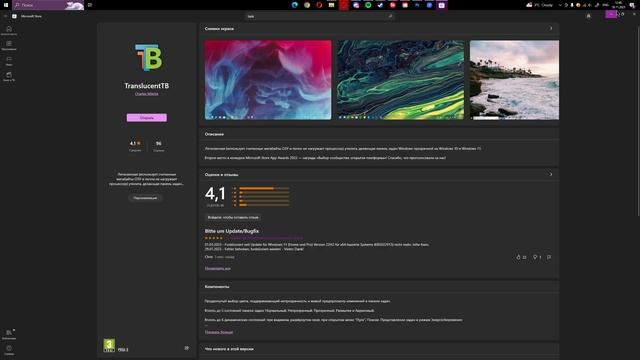Click the 5-star rating distribution bar

(x=264, y=188)
